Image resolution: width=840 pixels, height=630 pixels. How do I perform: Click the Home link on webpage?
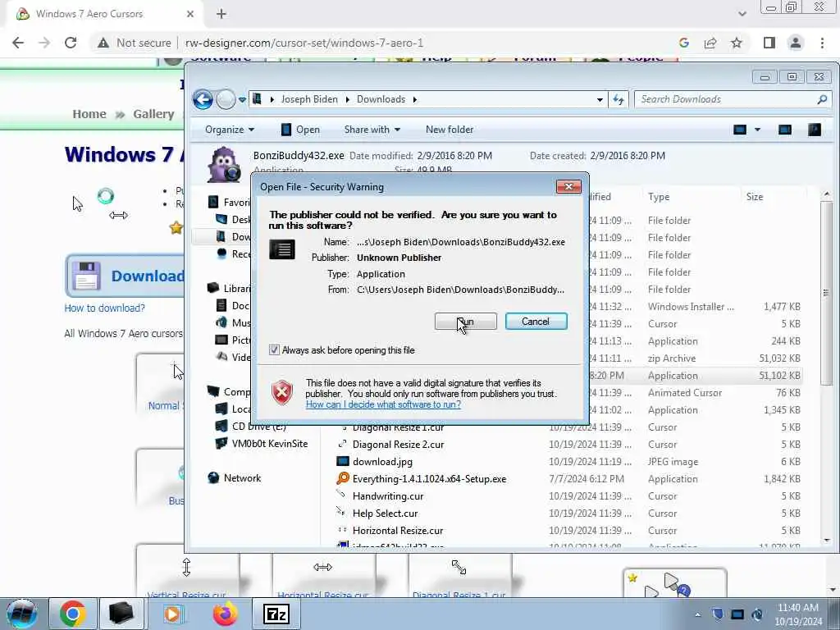pos(89,114)
